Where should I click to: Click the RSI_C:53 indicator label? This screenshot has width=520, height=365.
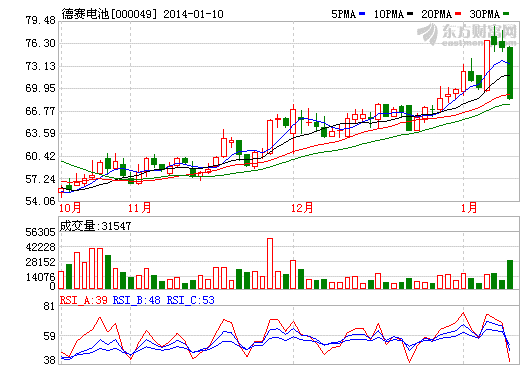click(191, 300)
